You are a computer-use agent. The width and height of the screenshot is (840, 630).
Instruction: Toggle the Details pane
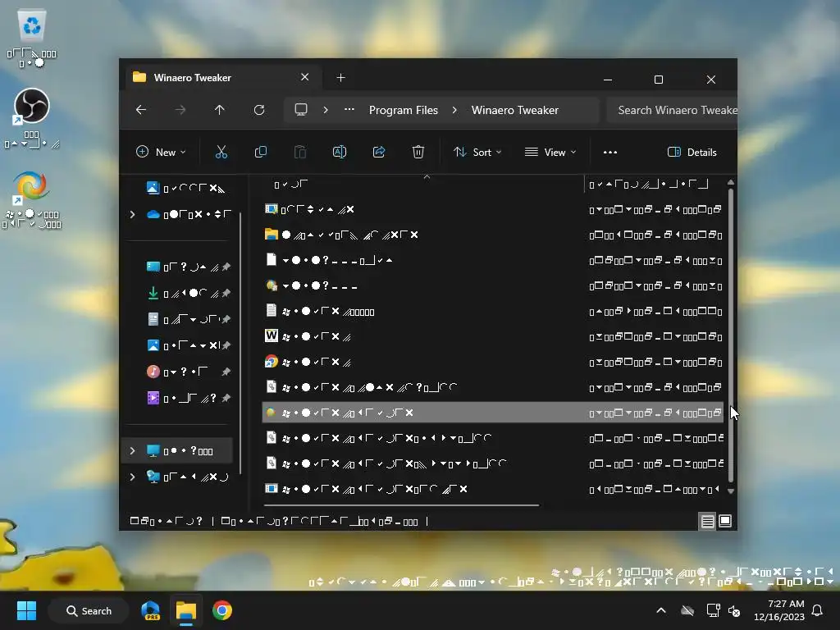tap(692, 152)
